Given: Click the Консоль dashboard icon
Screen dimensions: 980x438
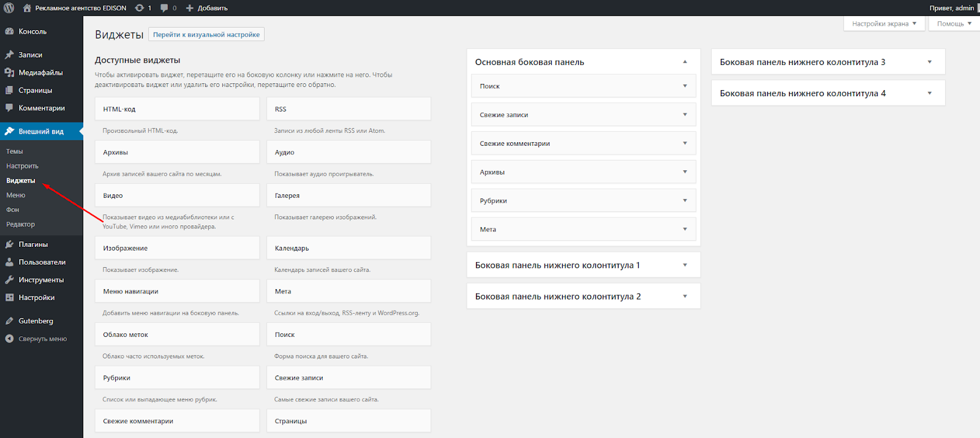Looking at the screenshot, I should (9, 31).
